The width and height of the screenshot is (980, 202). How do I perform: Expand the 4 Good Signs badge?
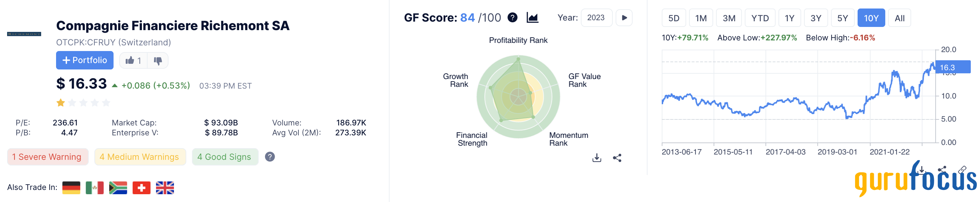tap(225, 157)
